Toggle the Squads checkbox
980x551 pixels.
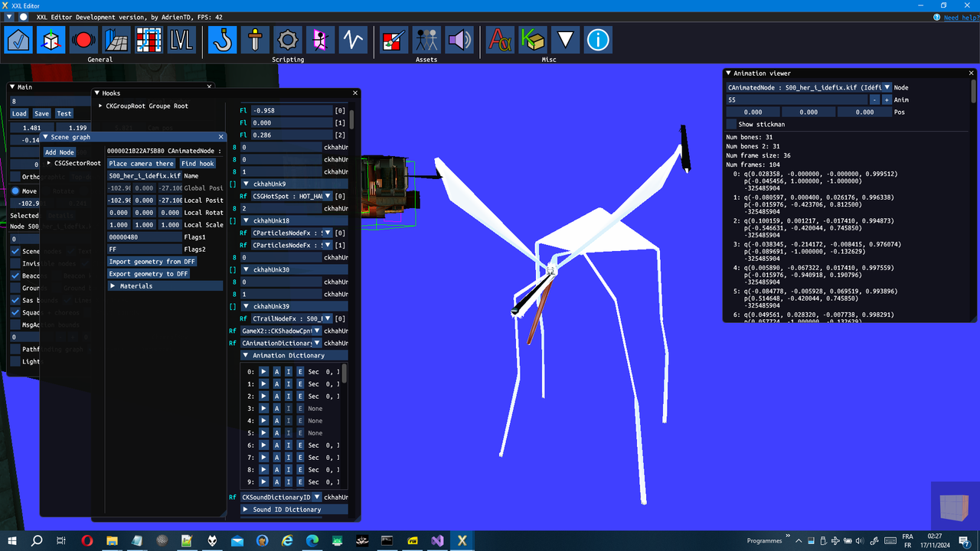15,313
